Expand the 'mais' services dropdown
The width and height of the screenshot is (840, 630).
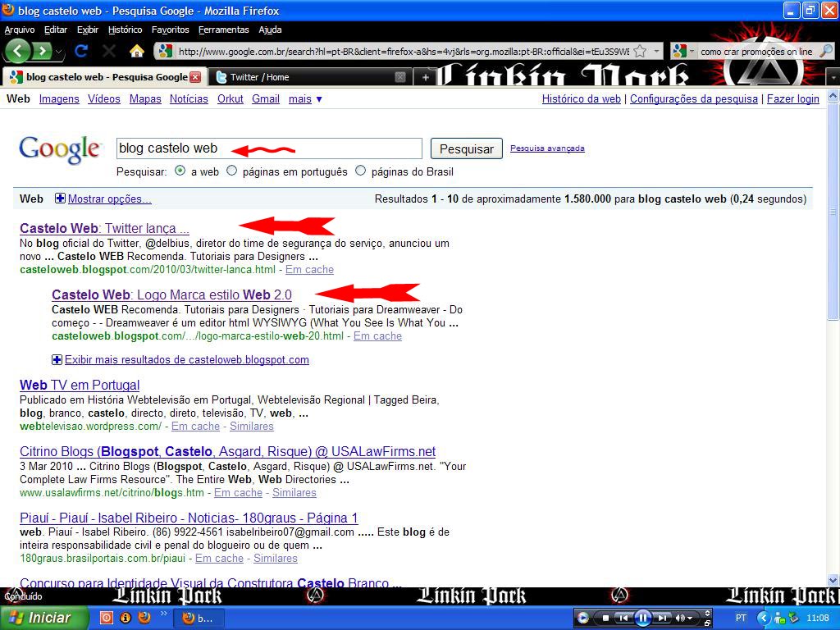pyautogui.click(x=305, y=99)
